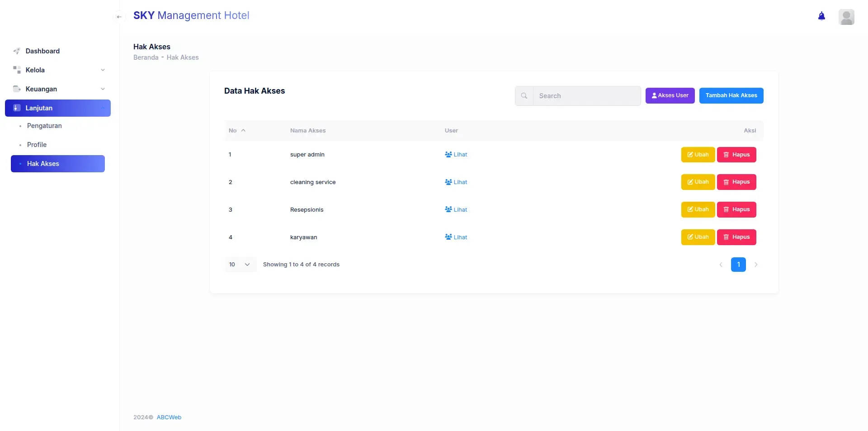This screenshot has height=431, width=868.
Task: Expand the Kelola menu chevron
Action: tap(103, 70)
